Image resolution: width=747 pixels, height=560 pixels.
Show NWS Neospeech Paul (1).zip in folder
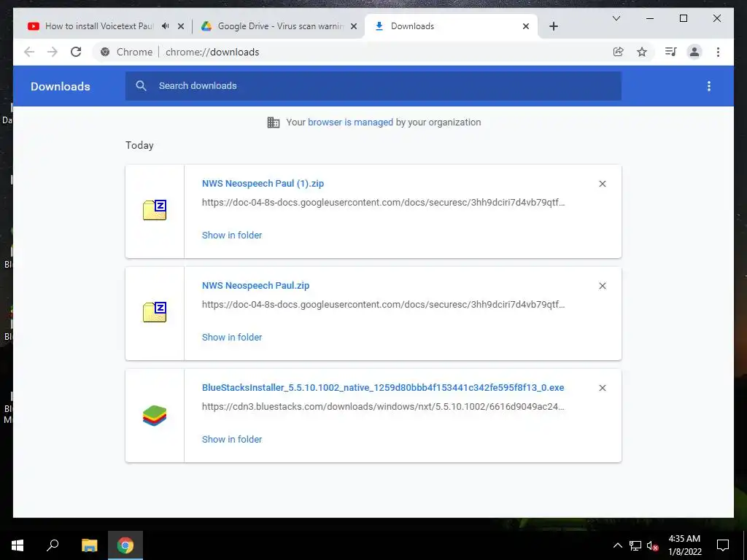(x=232, y=236)
